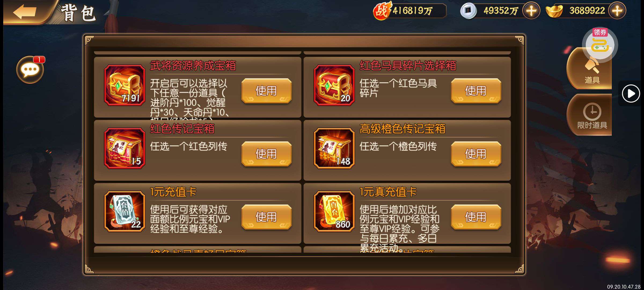Select the 1元充值卡 silver card icon
The height and width of the screenshot is (290, 644).
pos(125,211)
